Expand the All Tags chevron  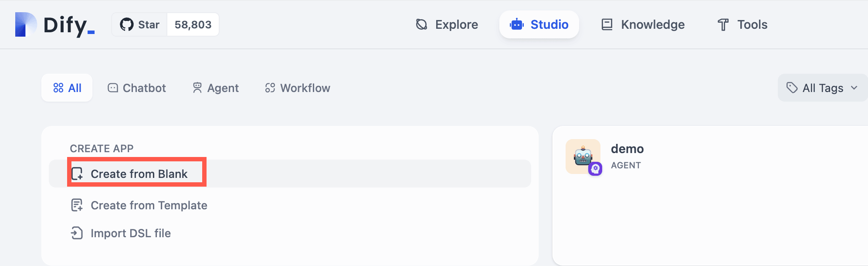point(853,88)
